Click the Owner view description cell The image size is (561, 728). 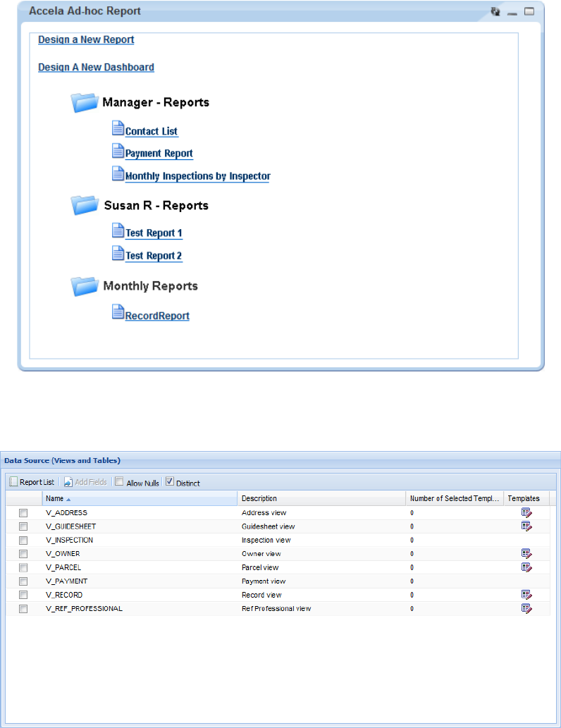point(261,554)
